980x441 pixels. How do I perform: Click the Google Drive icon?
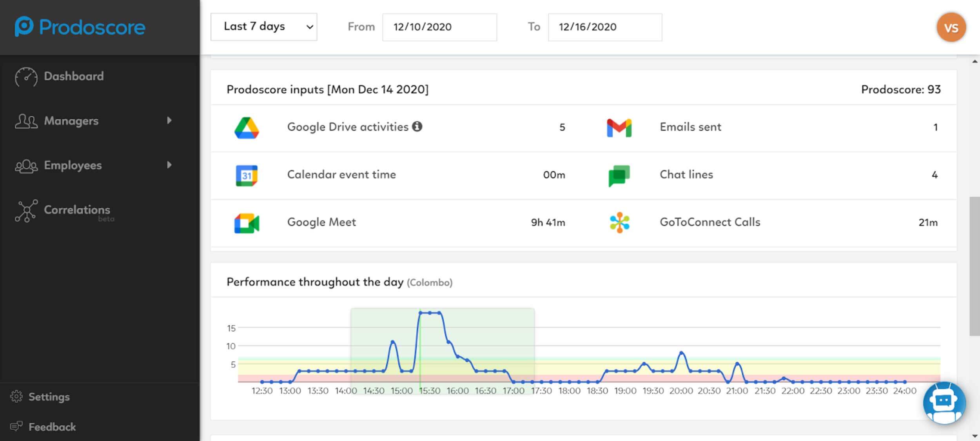click(x=247, y=128)
